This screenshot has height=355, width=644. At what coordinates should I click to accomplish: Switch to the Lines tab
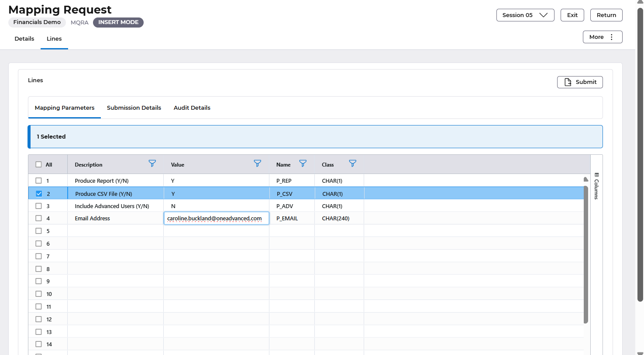[54, 39]
